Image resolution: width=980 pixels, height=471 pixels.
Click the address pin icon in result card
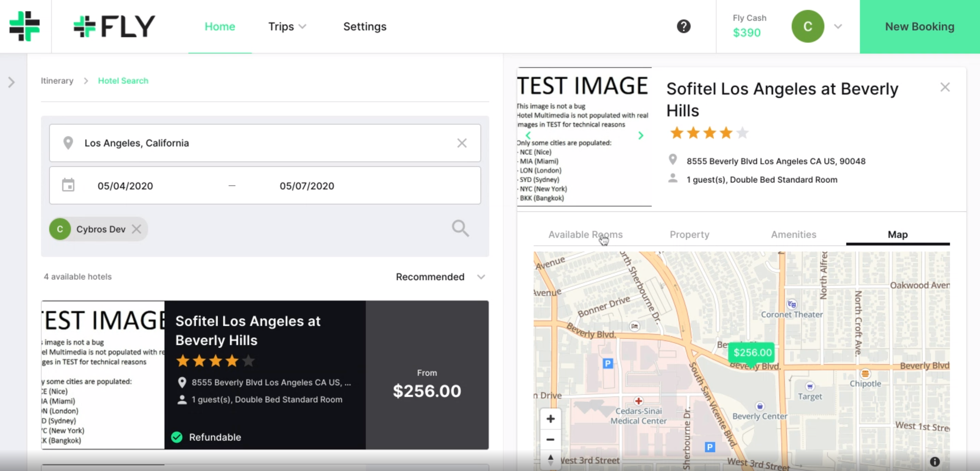[182, 382]
